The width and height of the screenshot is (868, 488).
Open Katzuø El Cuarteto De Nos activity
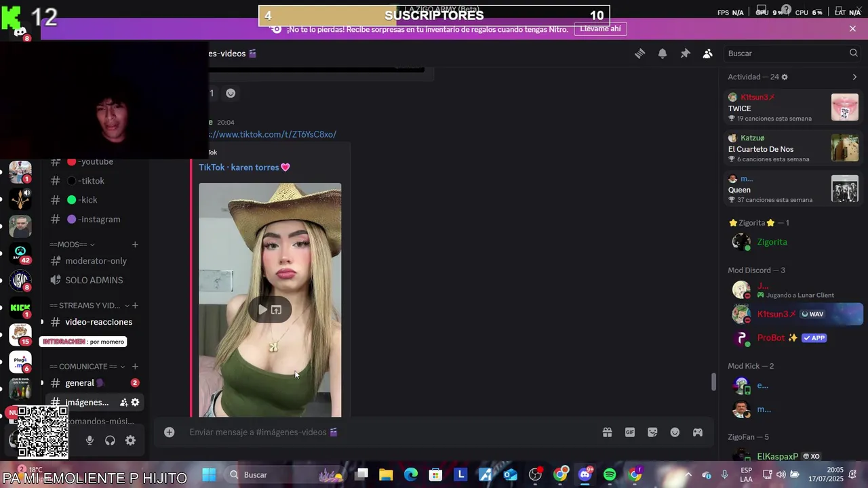coord(793,148)
